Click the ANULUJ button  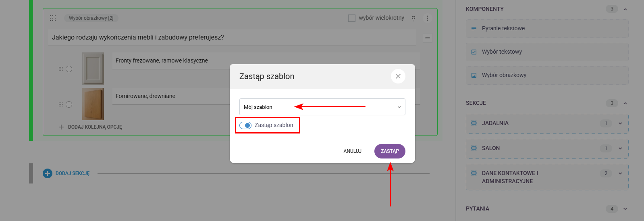click(x=352, y=151)
